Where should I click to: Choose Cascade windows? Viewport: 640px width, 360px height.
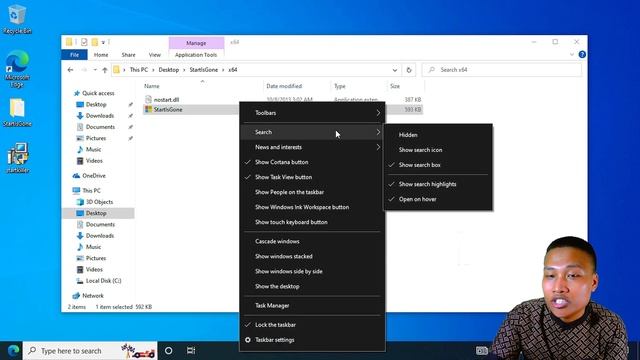coord(312,241)
